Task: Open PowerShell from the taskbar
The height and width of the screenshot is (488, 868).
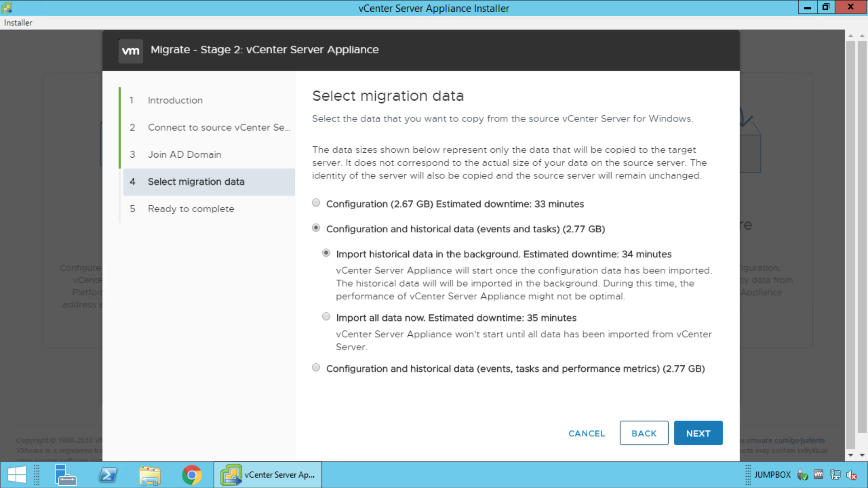Action: (x=108, y=475)
